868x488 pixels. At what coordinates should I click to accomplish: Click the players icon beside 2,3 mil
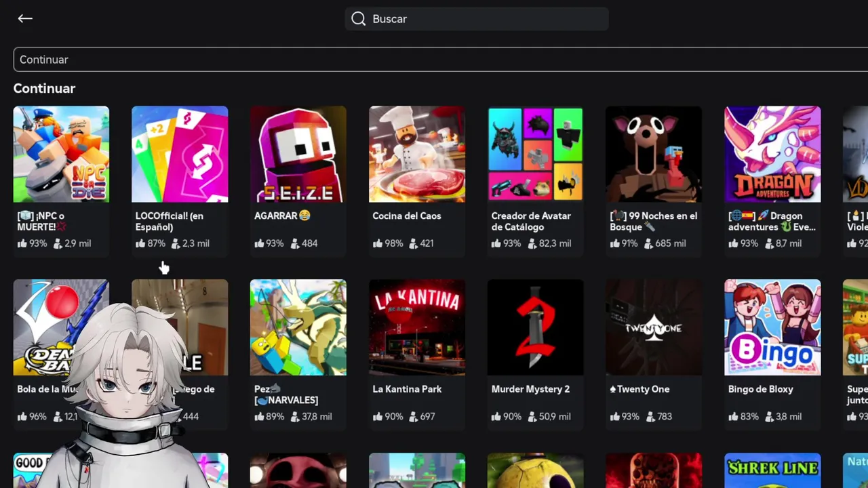pos(176,243)
